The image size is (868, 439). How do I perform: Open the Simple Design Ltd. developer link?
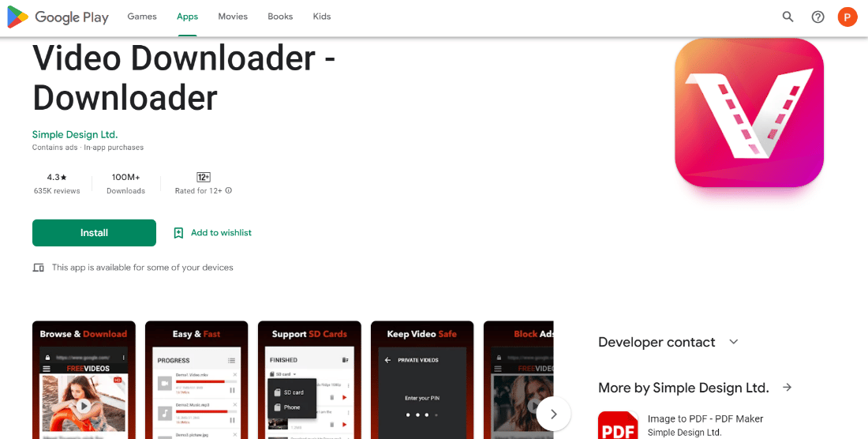[x=75, y=134]
